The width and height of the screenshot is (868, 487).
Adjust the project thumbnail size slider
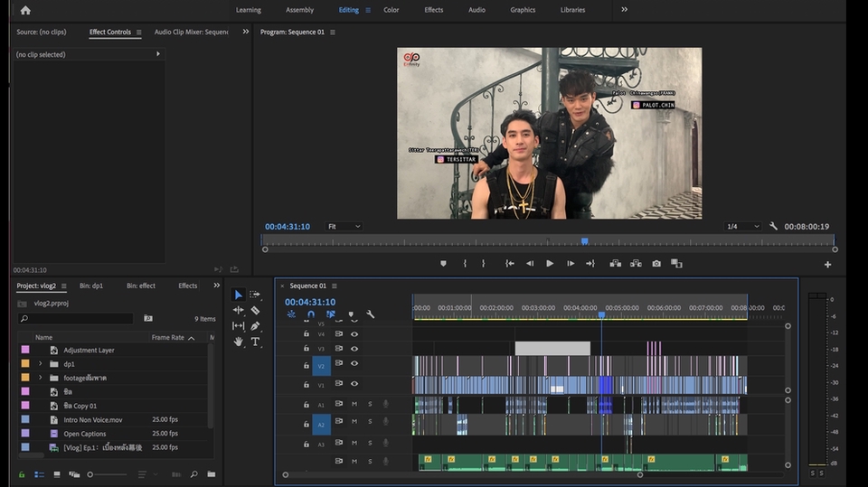pyautogui.click(x=90, y=474)
